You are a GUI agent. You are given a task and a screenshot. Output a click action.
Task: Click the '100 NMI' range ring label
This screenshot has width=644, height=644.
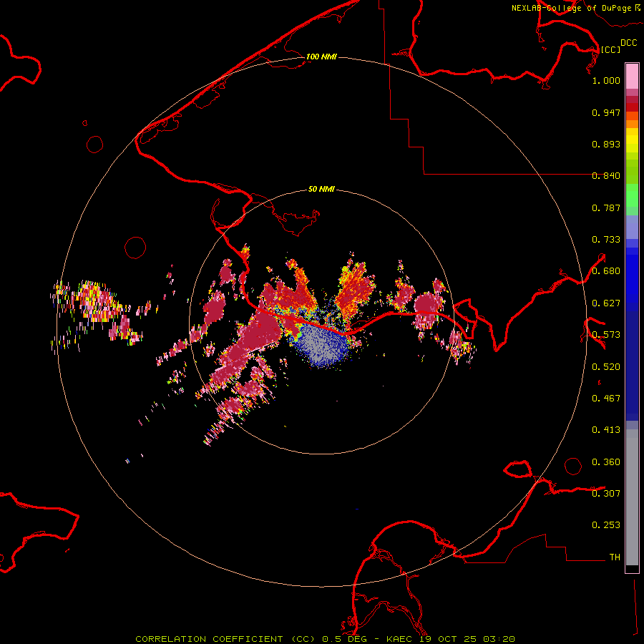(321, 57)
